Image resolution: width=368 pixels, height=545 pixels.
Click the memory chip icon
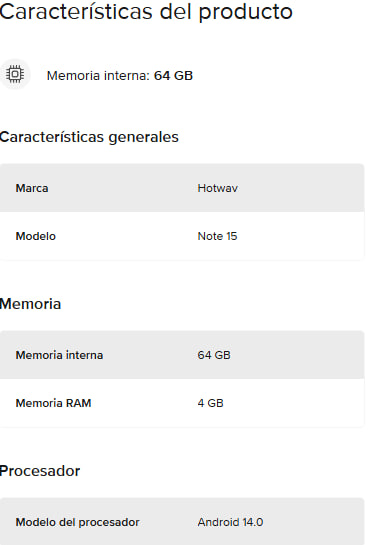tap(15, 75)
